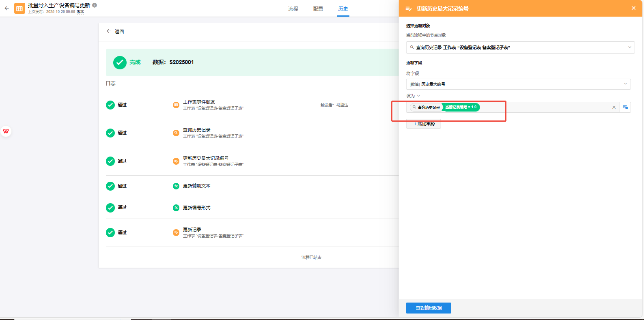
Task: Close the 更新历史最大记录编号 panel
Action: coord(633,8)
